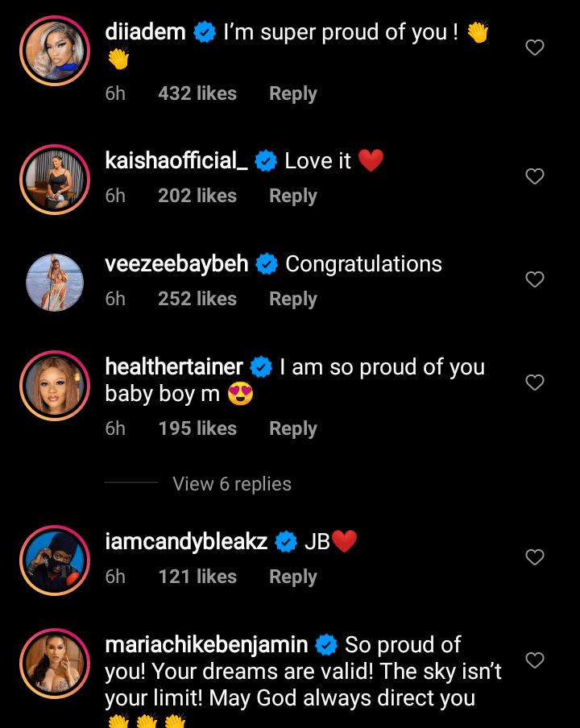View 432 likes on diiadem's comment

pos(197,93)
